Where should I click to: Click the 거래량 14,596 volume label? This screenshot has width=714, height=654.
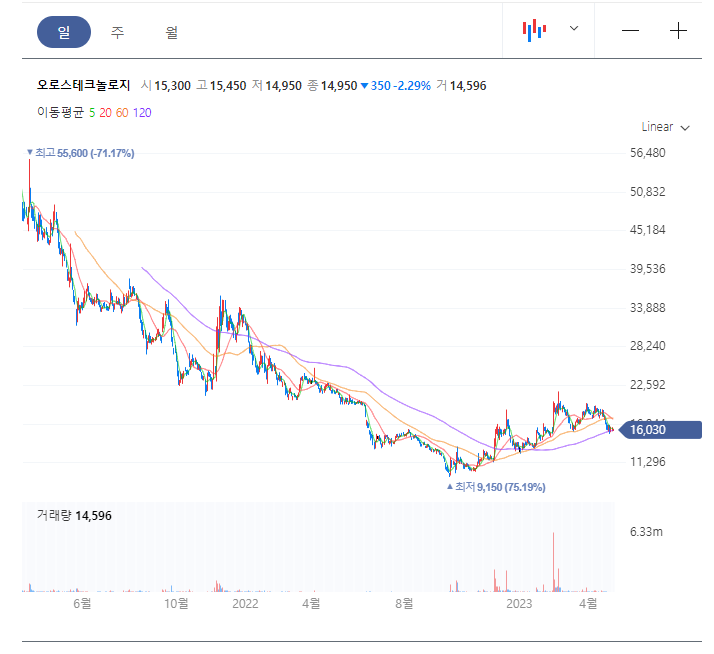(x=74, y=516)
